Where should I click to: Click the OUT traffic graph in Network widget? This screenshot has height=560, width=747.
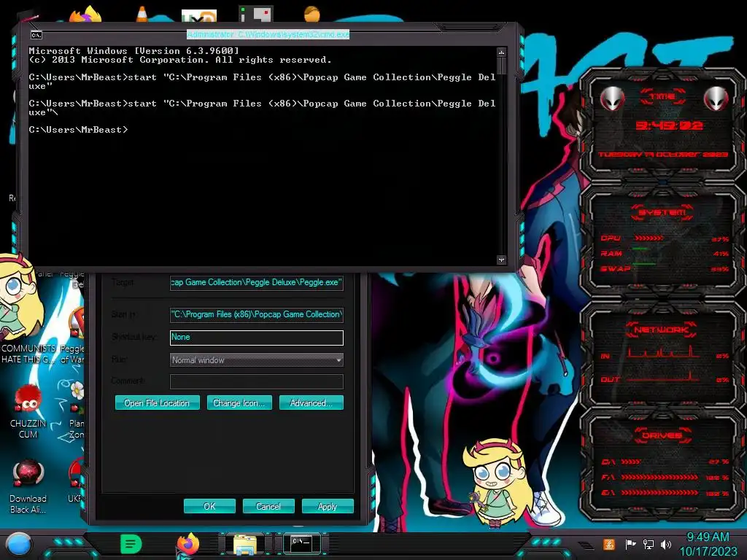click(x=662, y=378)
